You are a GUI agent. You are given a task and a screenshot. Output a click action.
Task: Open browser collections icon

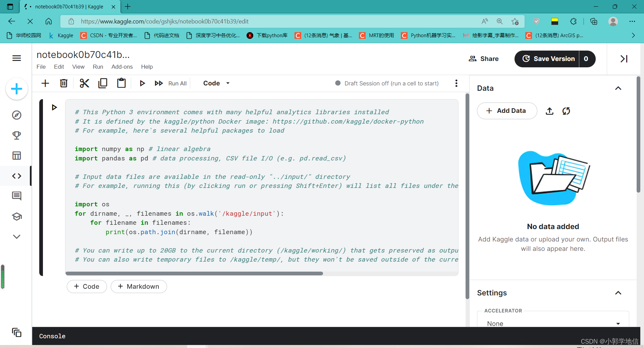594,21
